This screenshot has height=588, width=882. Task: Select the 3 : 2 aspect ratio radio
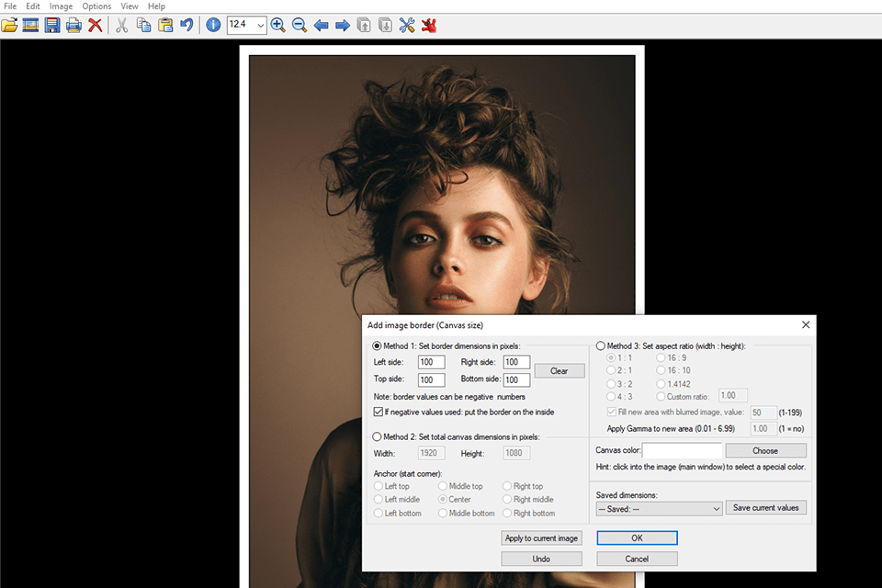611,384
